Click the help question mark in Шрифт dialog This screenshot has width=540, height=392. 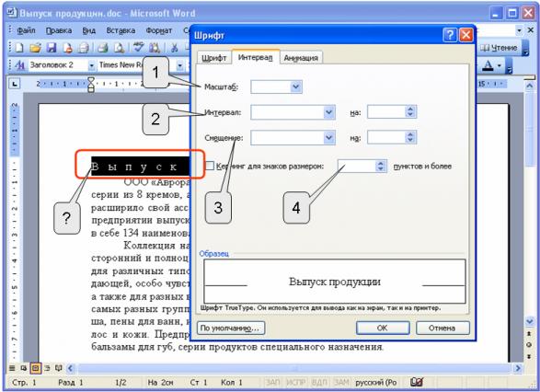450,35
